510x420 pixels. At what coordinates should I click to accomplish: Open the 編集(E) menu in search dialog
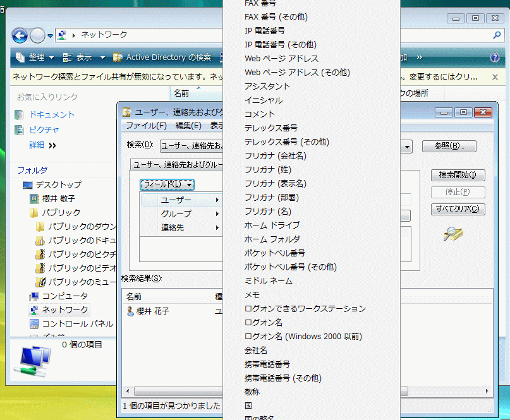click(188, 126)
